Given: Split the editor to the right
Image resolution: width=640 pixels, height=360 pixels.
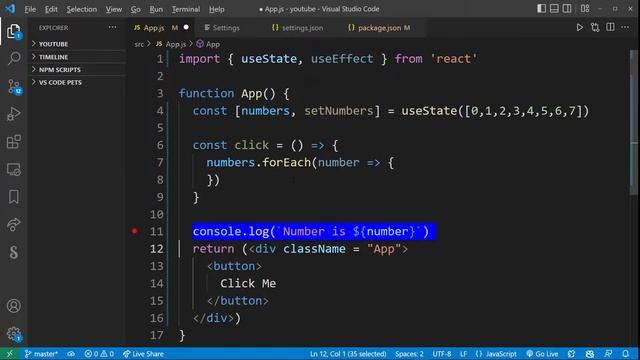Looking at the screenshot, I should coord(610,27).
